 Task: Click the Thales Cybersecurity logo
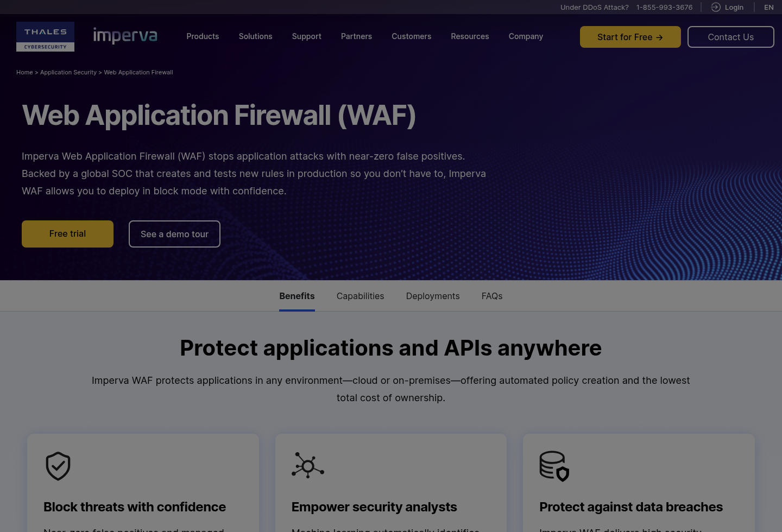pyautogui.click(x=45, y=36)
